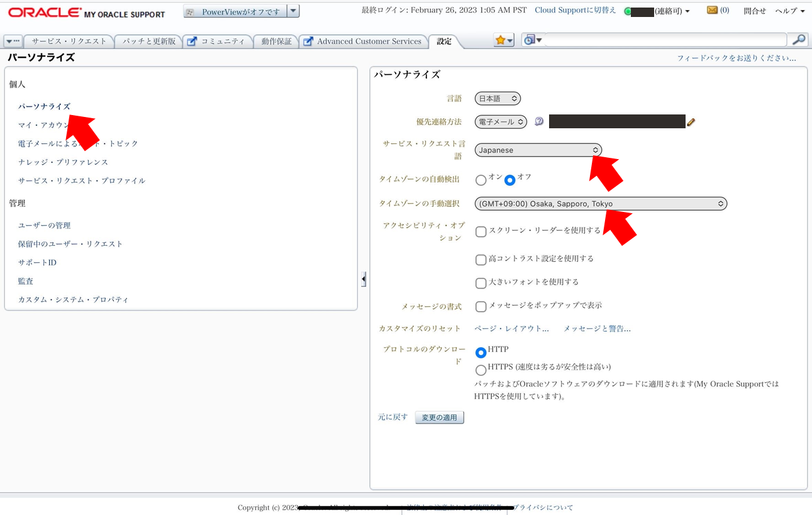Click the 元に戻す link
Image resolution: width=812 pixels, height=515 pixels.
(393, 417)
